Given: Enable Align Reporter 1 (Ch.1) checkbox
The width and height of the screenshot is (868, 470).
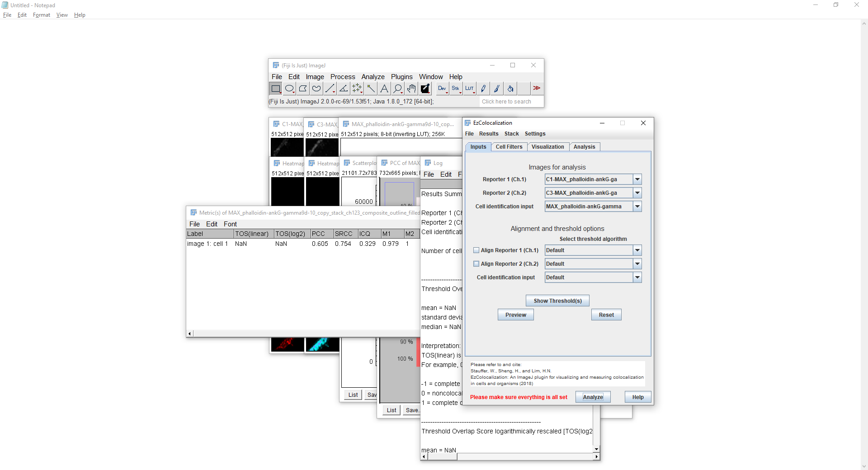Looking at the screenshot, I should [476, 250].
